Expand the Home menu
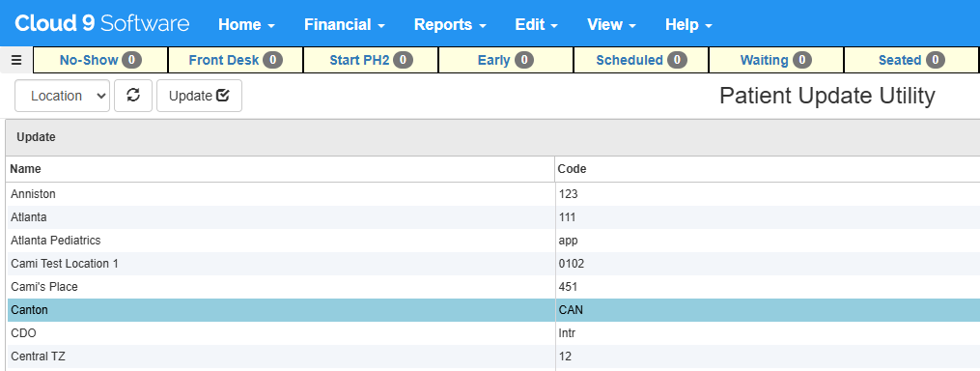980x371 pixels. pyautogui.click(x=247, y=24)
